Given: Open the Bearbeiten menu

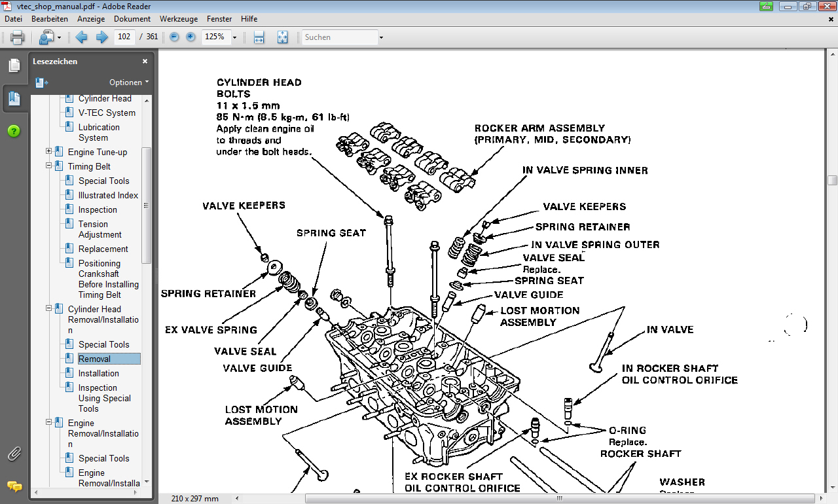Looking at the screenshot, I should [50, 19].
